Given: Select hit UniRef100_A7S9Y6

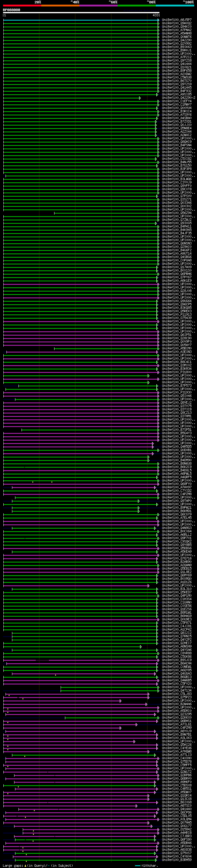Looking at the screenshot, I should pos(177,115).
